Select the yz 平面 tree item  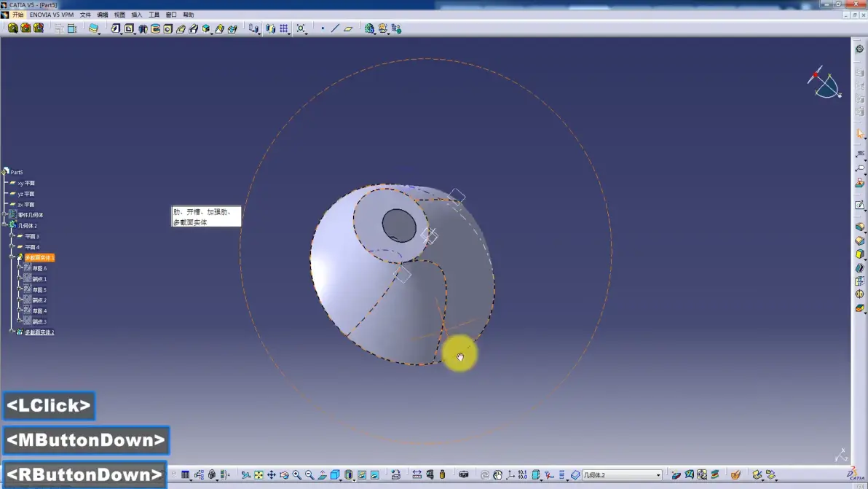pos(26,194)
